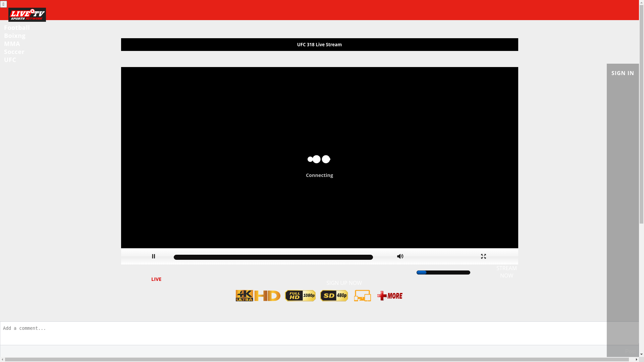Click the red plus MORE icon

(390, 296)
